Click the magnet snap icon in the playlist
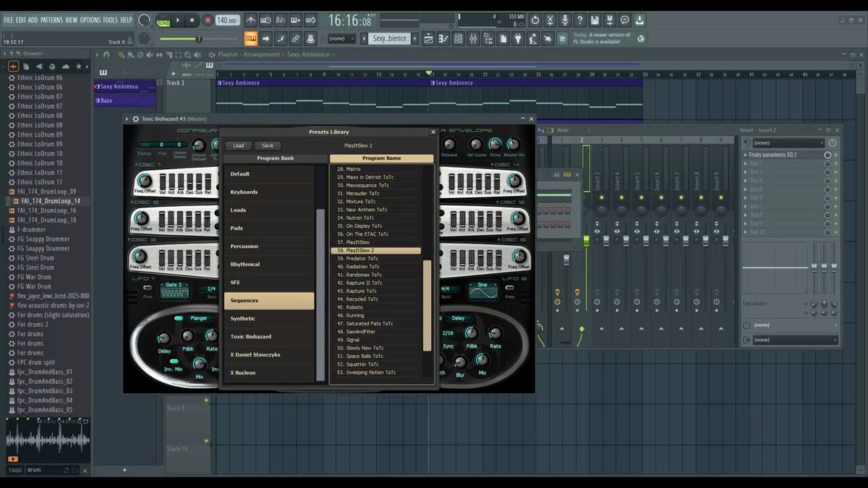The image size is (868, 488). point(106,54)
